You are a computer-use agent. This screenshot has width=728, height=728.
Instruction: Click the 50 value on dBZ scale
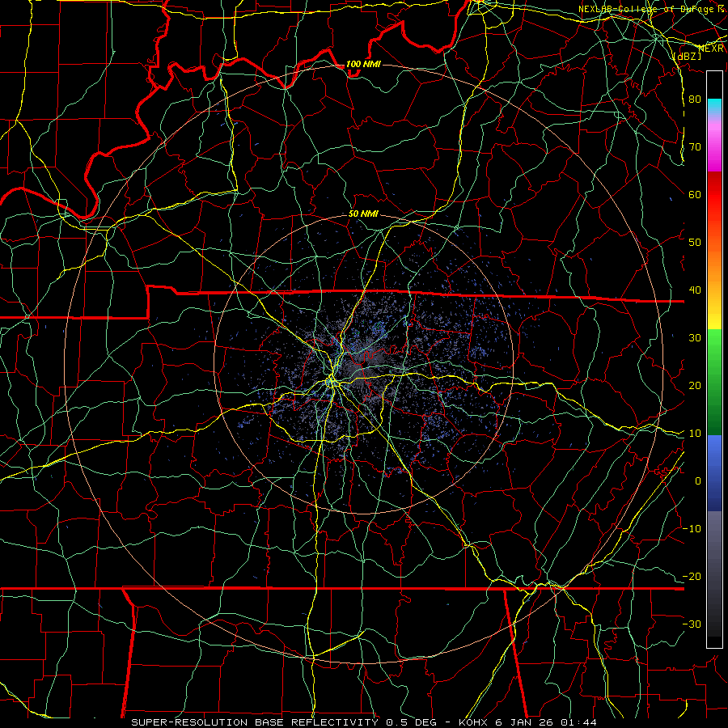[695, 243]
